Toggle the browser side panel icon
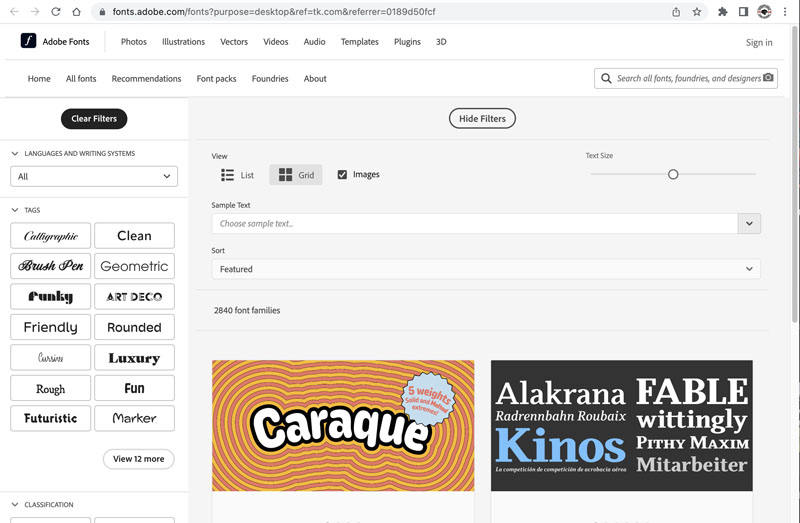 tap(743, 12)
